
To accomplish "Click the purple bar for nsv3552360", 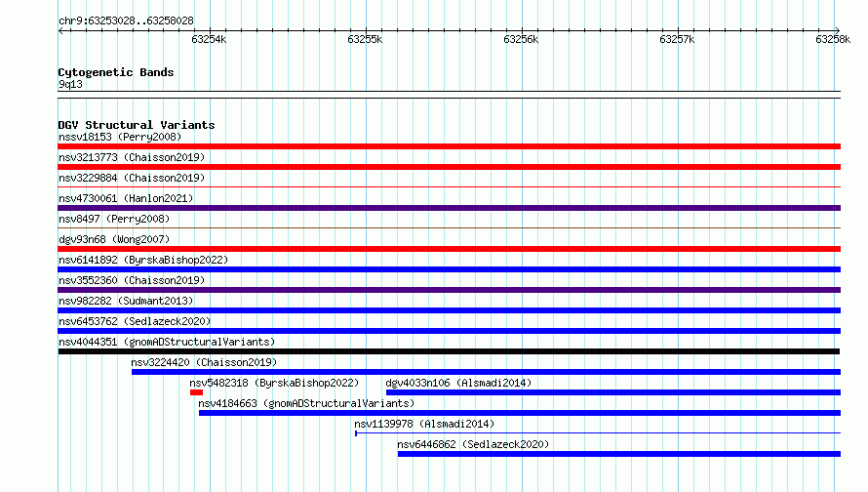I will coord(449,290).
